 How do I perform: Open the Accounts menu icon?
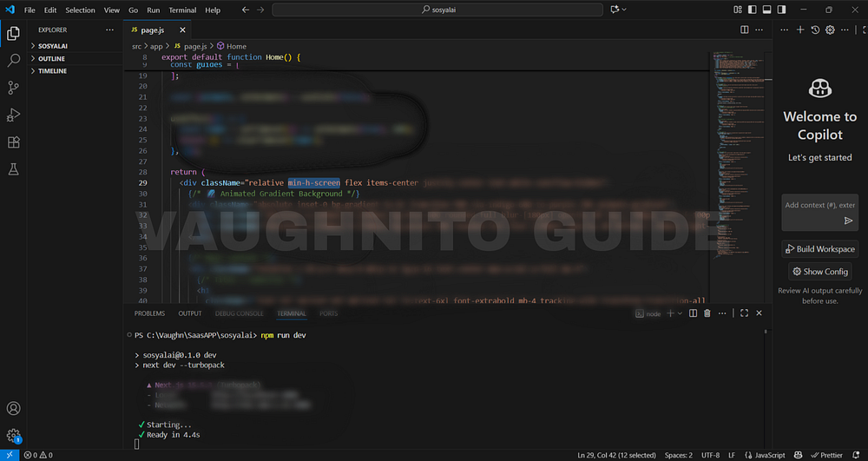click(13, 408)
